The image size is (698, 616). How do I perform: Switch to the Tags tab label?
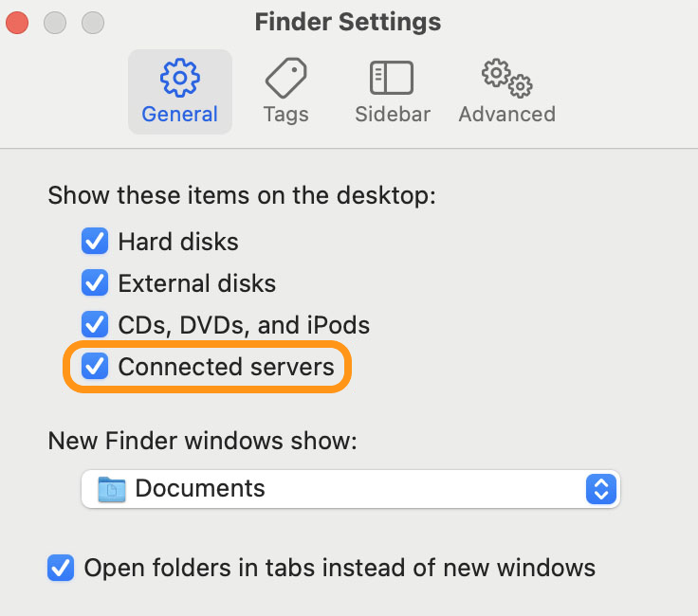[x=285, y=115]
